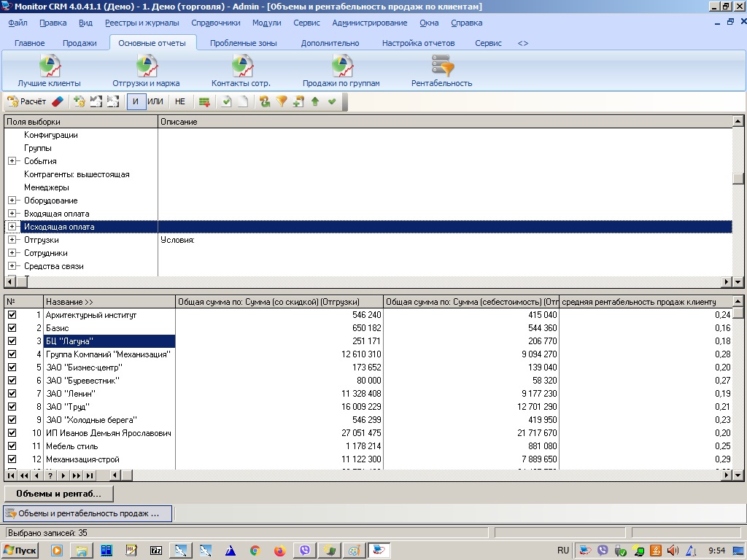
Task: Expand the Входящая оплата tree node
Action: pyautogui.click(x=12, y=214)
